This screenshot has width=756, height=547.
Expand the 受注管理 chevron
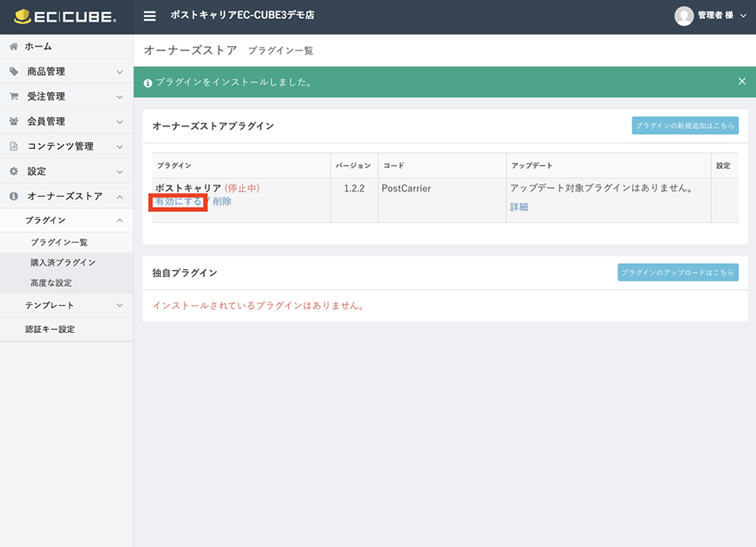click(119, 97)
